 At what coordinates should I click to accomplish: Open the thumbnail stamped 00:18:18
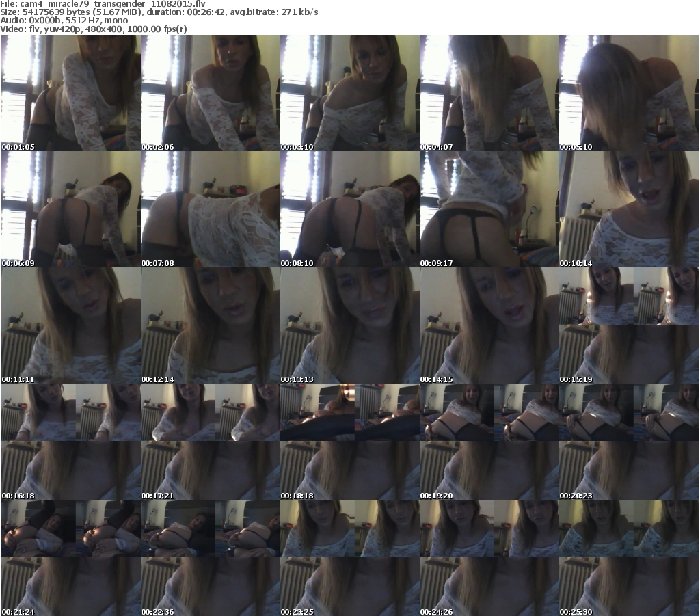[x=350, y=442]
